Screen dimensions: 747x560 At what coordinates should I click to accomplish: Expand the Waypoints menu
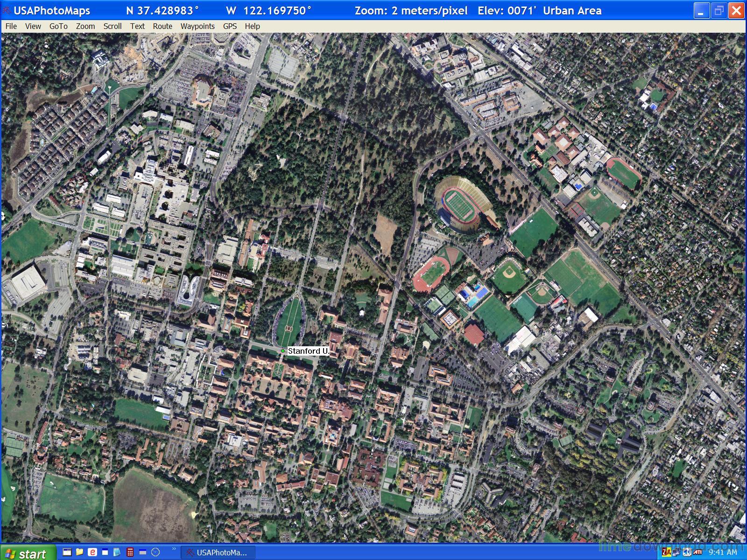click(197, 26)
